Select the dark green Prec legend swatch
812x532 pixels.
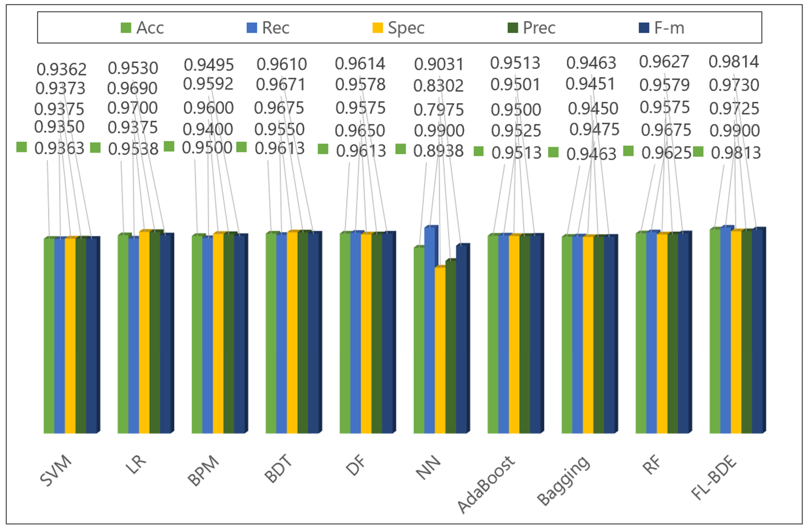tap(513, 28)
